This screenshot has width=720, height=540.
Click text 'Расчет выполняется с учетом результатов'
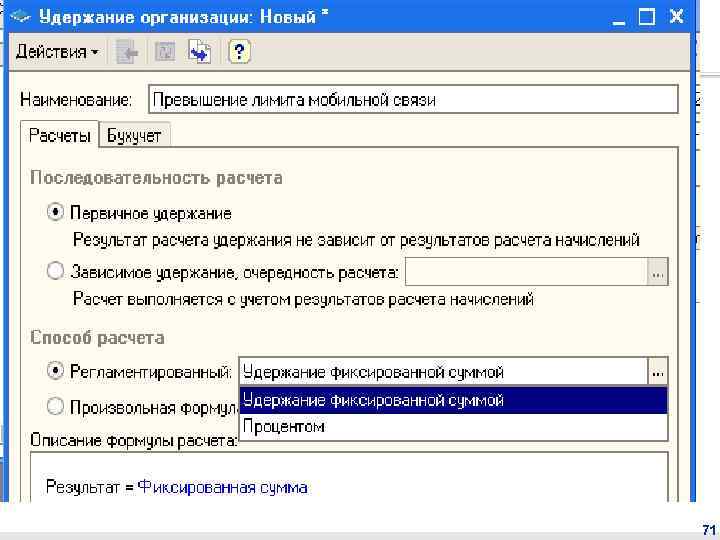tap(229, 299)
